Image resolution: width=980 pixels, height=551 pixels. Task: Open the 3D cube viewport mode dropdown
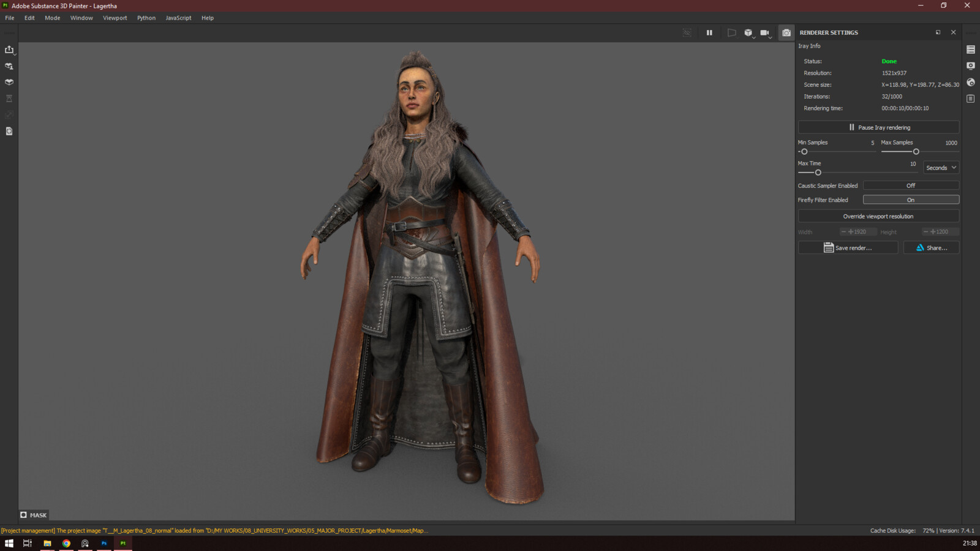pyautogui.click(x=748, y=32)
